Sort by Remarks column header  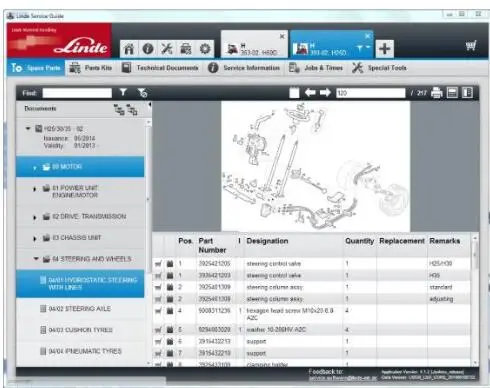click(444, 241)
